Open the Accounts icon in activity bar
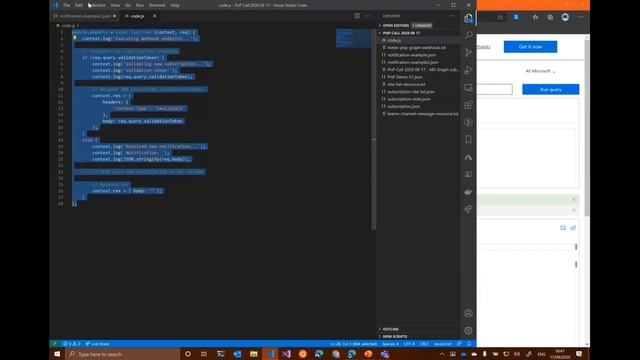The image size is (640, 360). coord(468,313)
